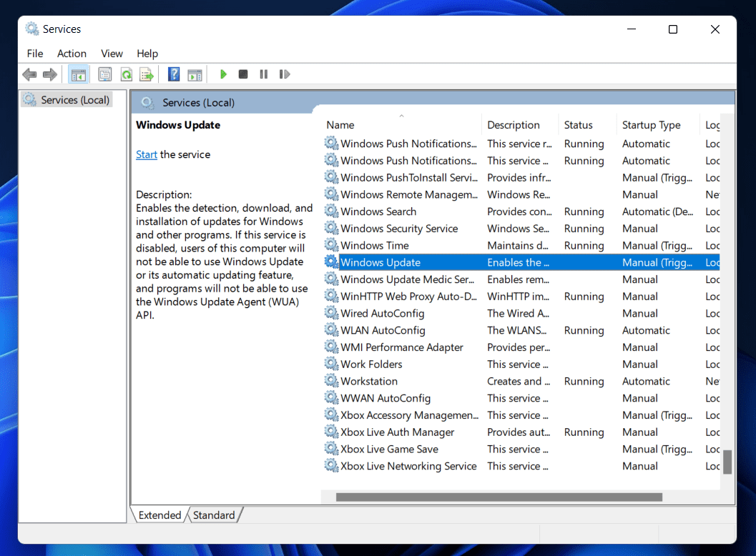Screen dimensions: 756x556
Task: Select Xbox Accessory Management row
Action: [521, 415]
